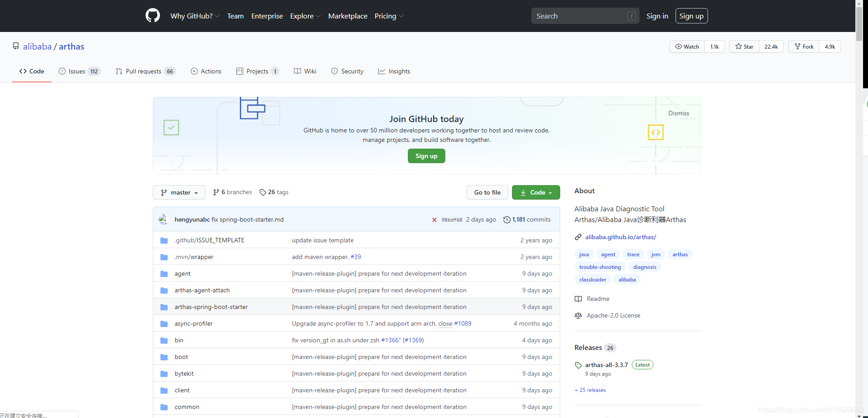Open the classloader topic tag
868x418 pixels.
pos(593,280)
